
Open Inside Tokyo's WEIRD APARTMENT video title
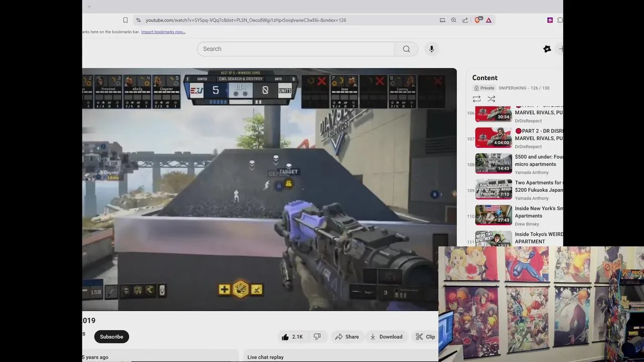(539, 238)
